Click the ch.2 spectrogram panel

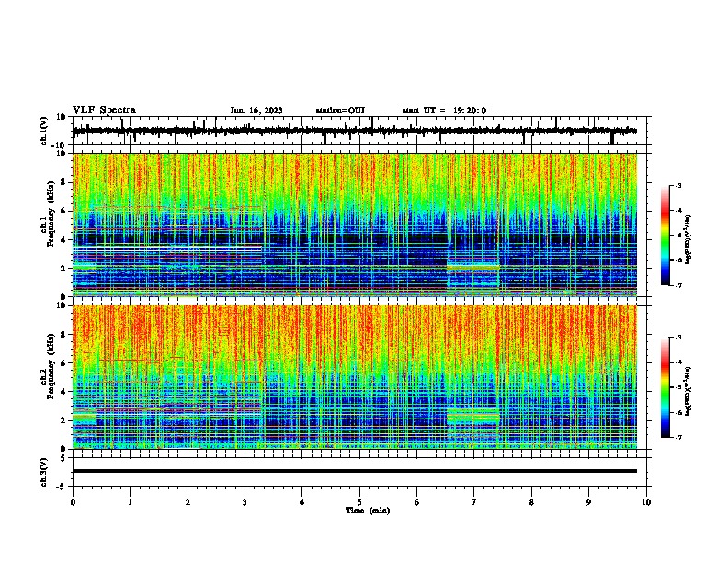(x=355, y=377)
